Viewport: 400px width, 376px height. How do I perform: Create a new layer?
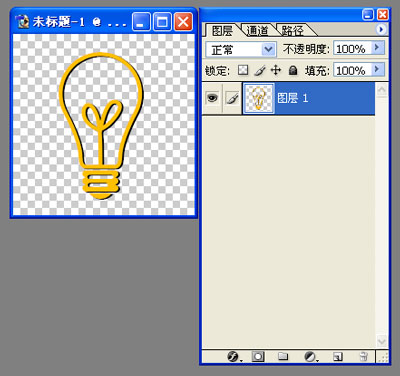coord(338,357)
